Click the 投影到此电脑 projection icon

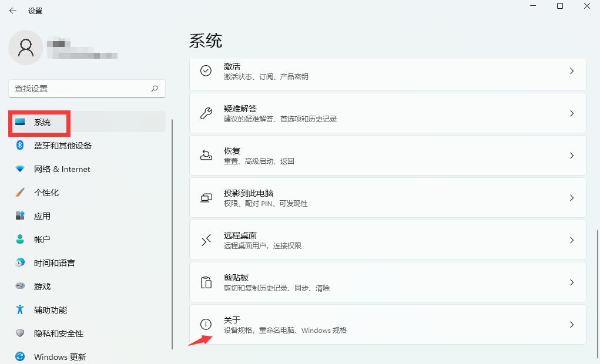pos(206,198)
